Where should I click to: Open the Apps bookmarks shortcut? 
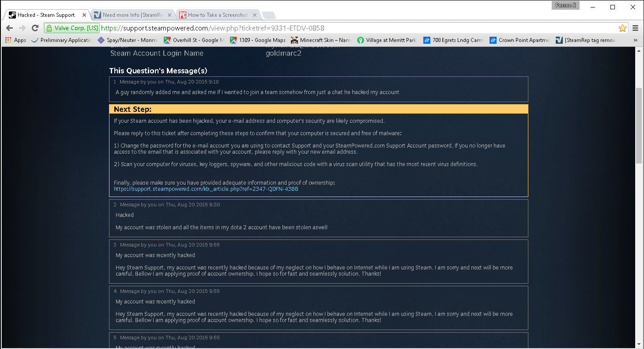(x=15, y=40)
